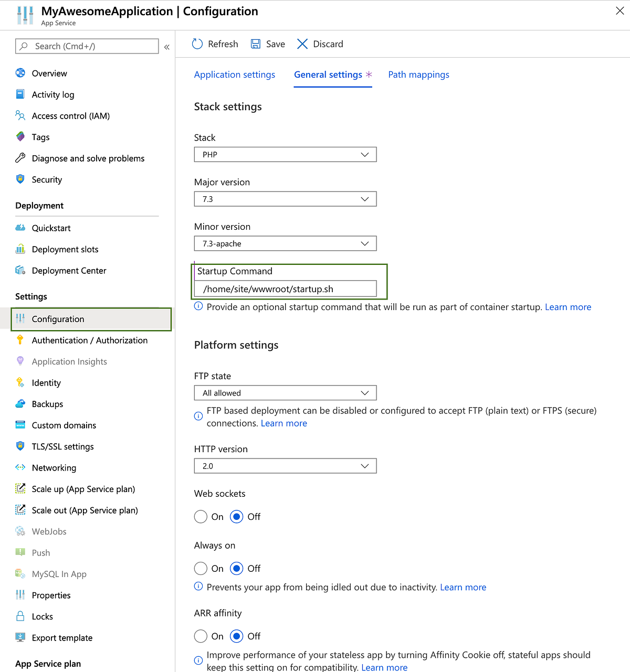
Task: Save the configuration changes
Action: click(x=267, y=44)
